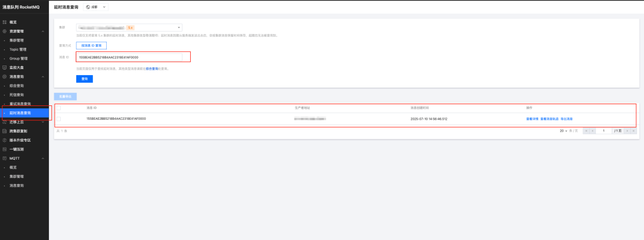The height and width of the screenshot is (240, 644).
Task: Click the page number input box
Action: click(x=603, y=131)
